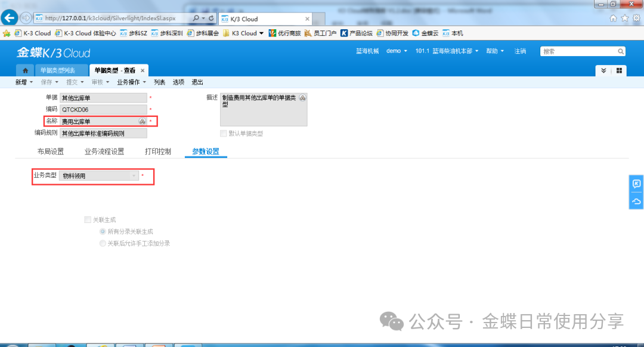
Task: Switch to the 布局设置 tab
Action: pyautogui.click(x=51, y=151)
